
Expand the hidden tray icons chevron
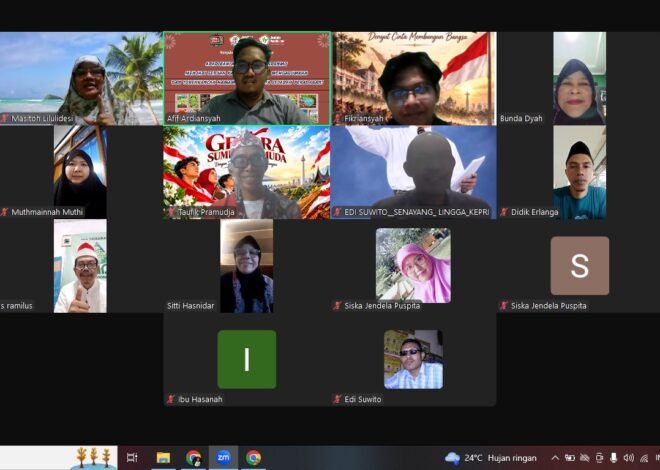(x=556, y=458)
